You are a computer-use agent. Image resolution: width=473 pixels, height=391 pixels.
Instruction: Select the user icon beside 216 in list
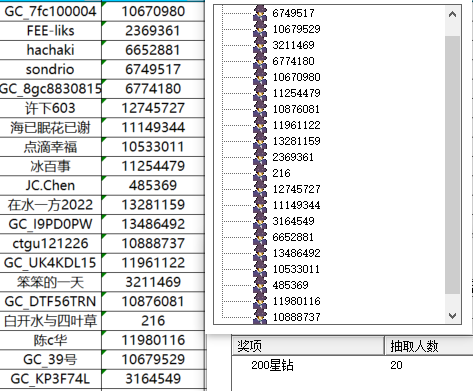[260, 173]
